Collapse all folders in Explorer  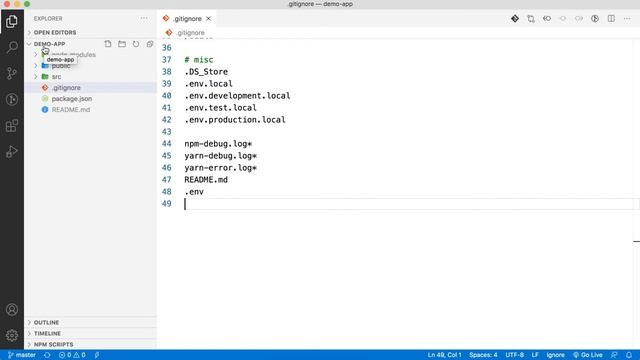150,44
